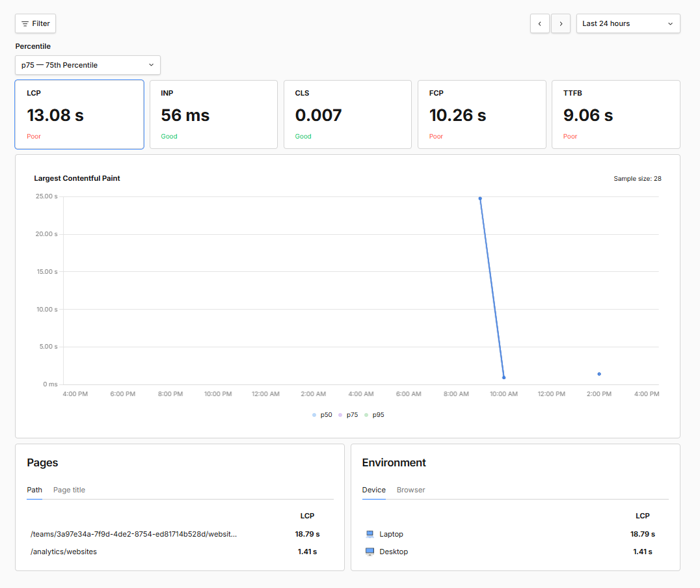Switch to the Browser tab
The width and height of the screenshot is (700, 588).
click(411, 490)
